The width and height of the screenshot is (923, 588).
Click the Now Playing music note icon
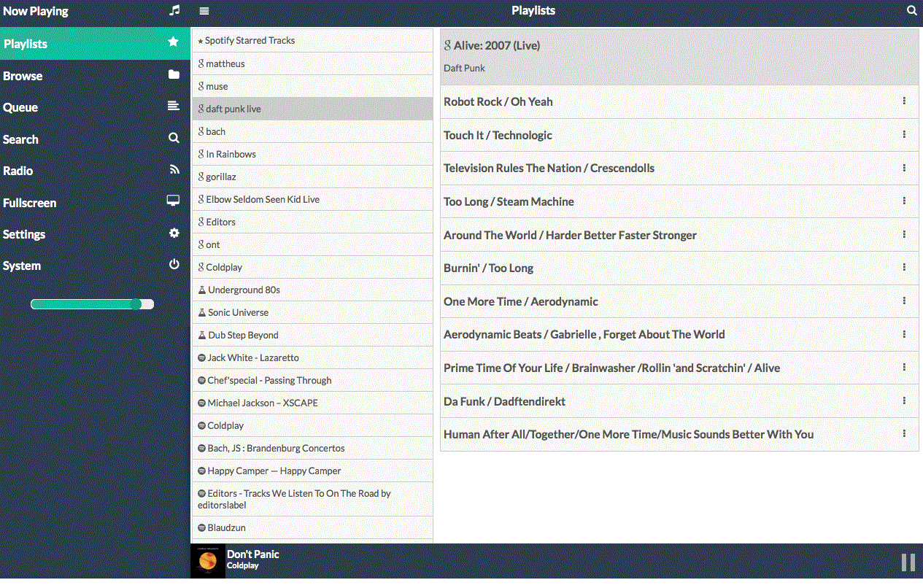[x=174, y=11]
